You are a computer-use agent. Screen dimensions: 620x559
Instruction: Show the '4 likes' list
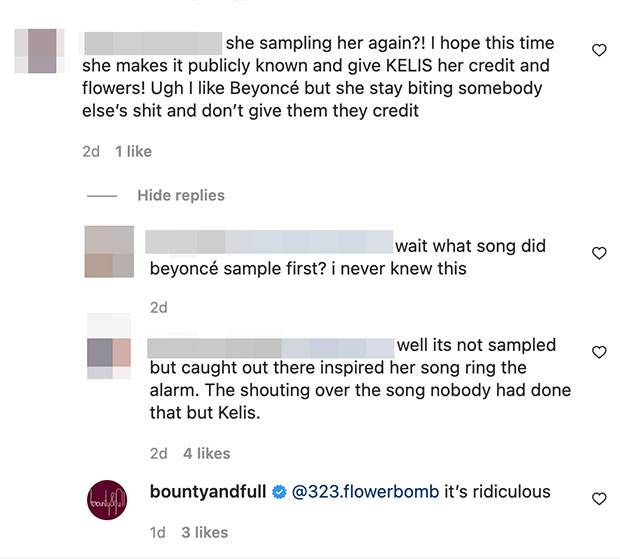[206, 453]
